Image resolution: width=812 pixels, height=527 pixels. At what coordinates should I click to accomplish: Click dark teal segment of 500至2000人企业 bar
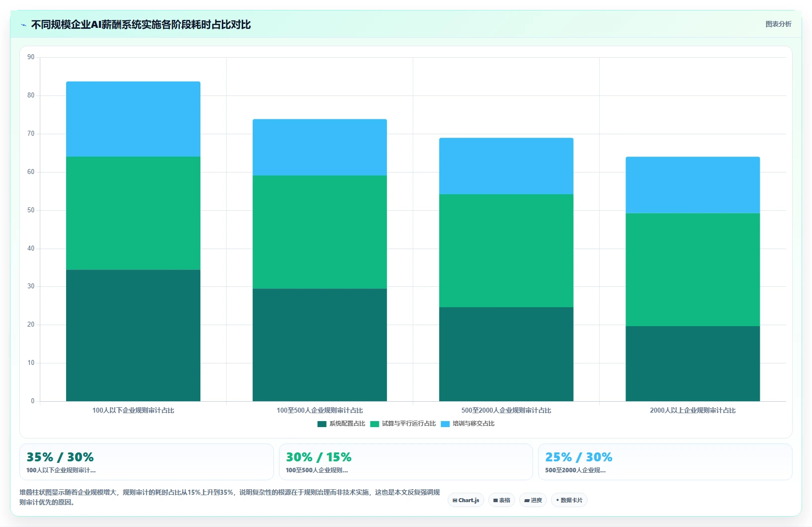tap(506, 354)
